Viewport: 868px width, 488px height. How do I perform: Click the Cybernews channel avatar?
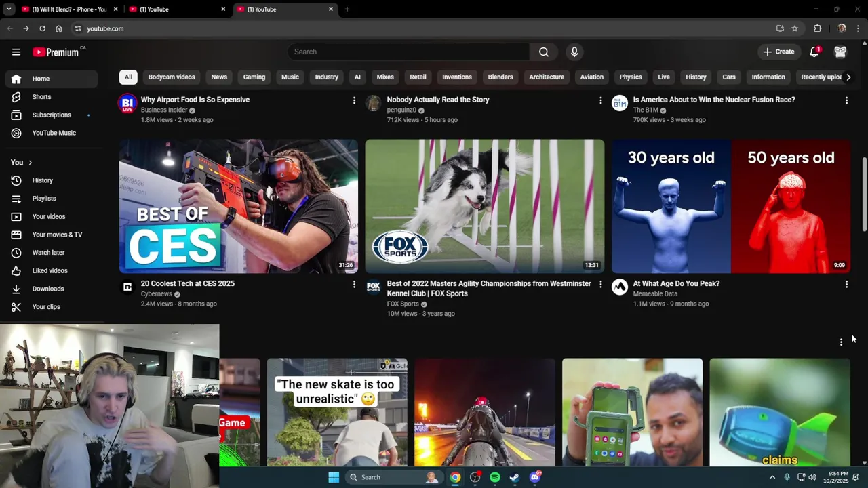tap(127, 287)
